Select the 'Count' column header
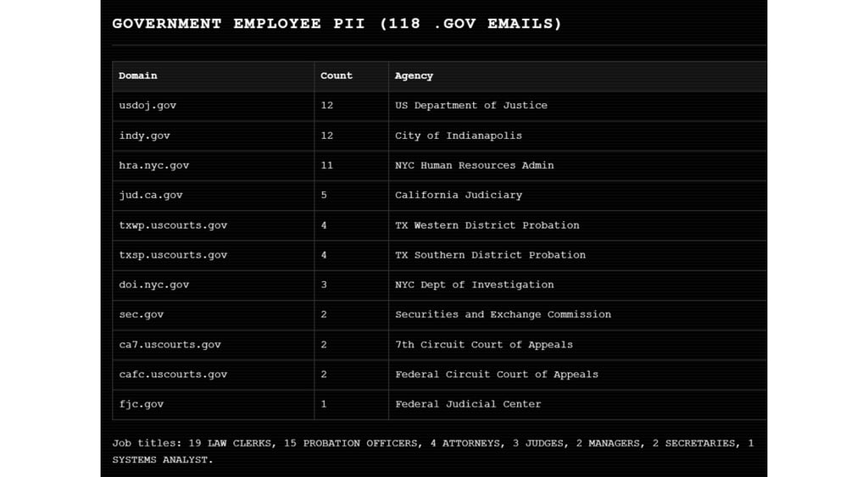868x477 pixels. coord(351,75)
